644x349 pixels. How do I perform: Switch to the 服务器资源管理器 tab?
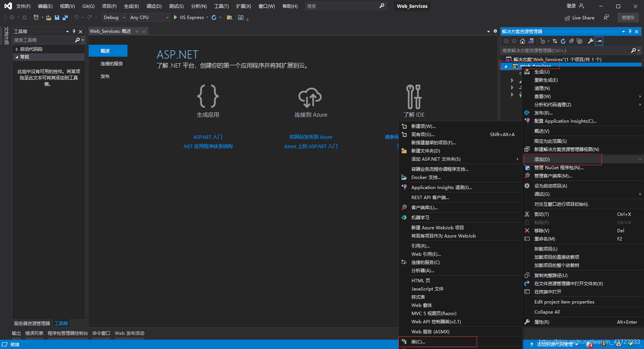(x=32, y=323)
